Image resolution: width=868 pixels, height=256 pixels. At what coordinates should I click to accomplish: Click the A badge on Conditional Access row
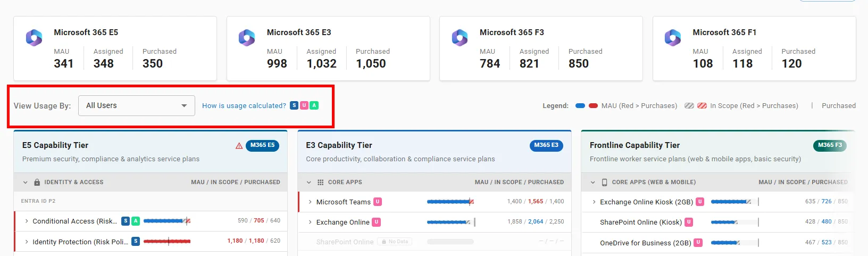[136, 221]
